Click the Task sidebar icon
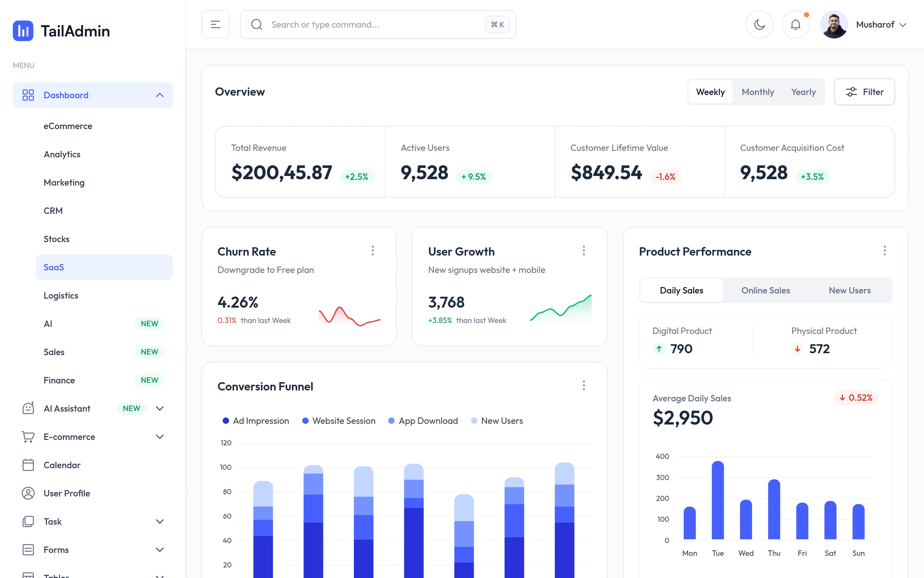This screenshot has height=578, width=924. [28, 521]
